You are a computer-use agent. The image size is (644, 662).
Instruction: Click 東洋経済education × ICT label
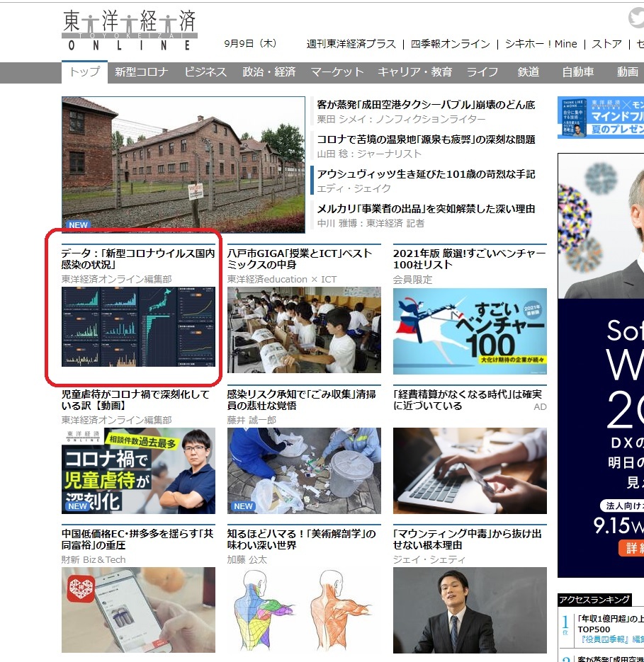tap(282, 280)
